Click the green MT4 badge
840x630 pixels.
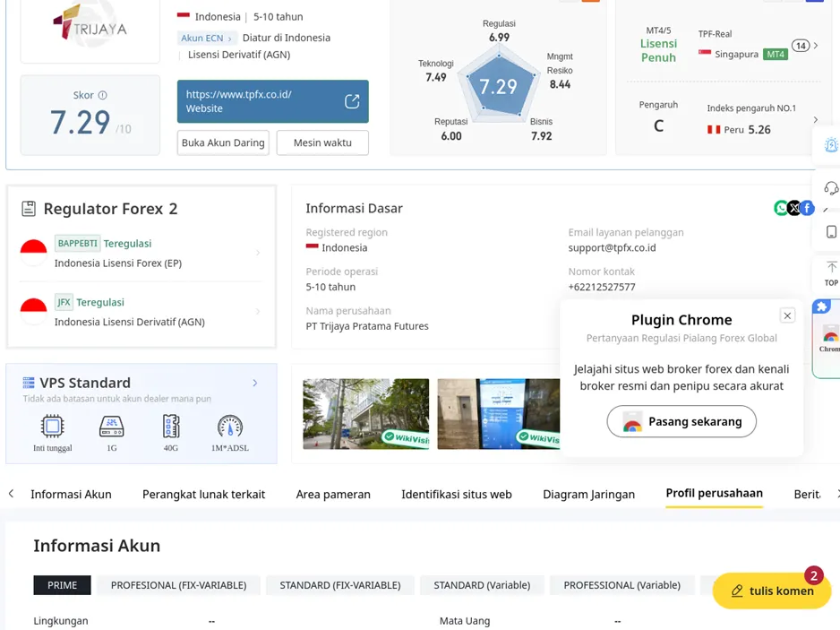click(776, 54)
